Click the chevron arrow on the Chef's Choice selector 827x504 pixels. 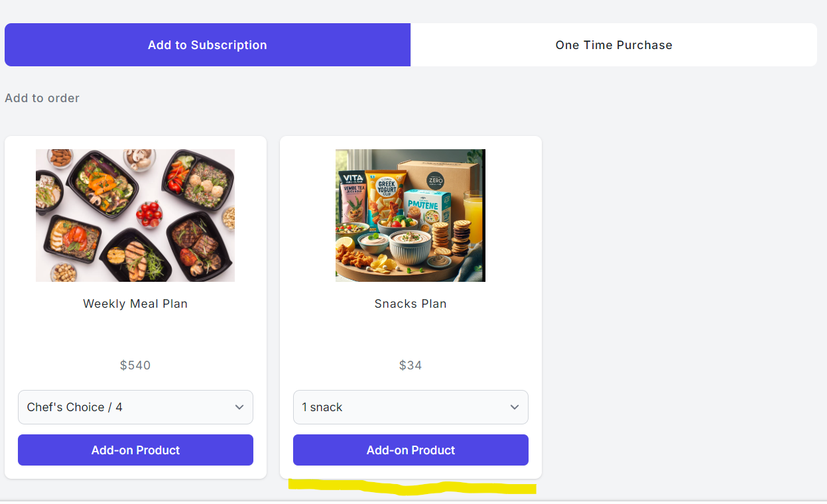pyautogui.click(x=239, y=407)
